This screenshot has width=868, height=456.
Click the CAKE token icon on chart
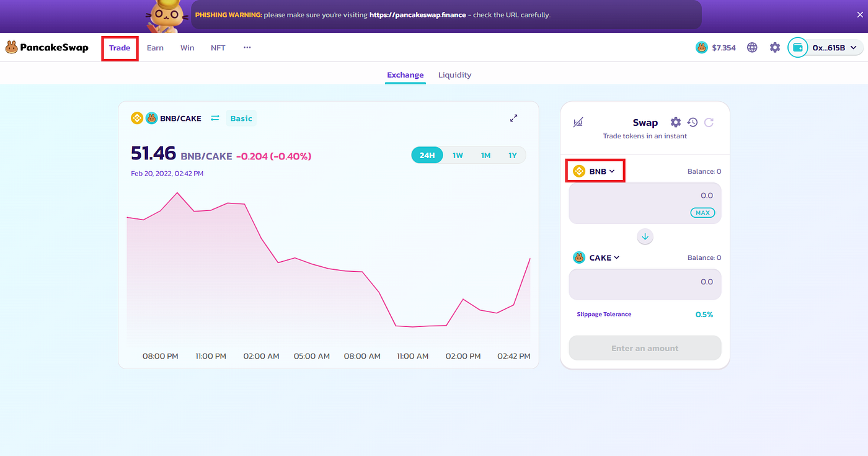point(151,118)
